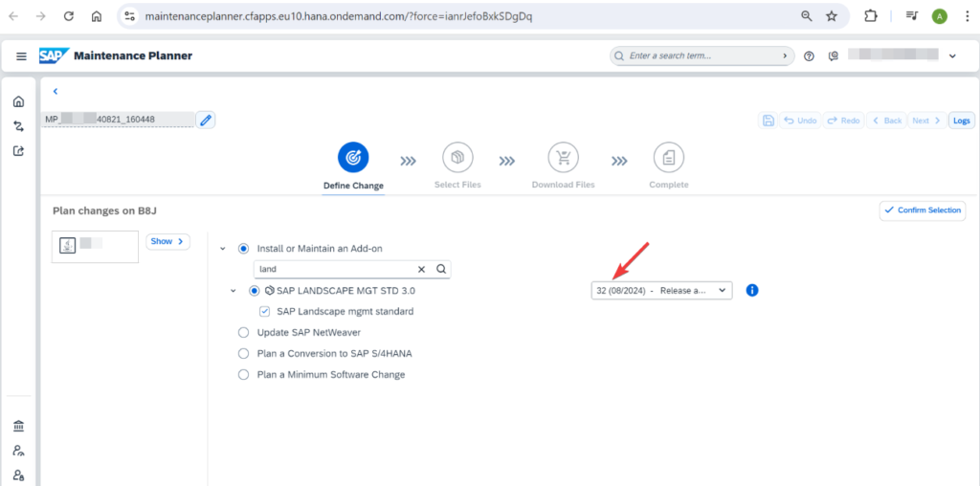980x486 pixels.
Task: Click the Save disk icon
Action: coord(768,121)
